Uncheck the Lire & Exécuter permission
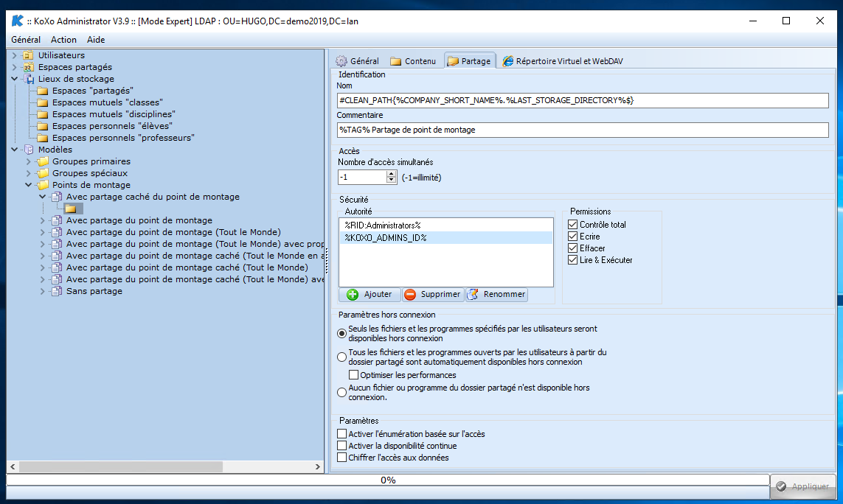 point(572,260)
